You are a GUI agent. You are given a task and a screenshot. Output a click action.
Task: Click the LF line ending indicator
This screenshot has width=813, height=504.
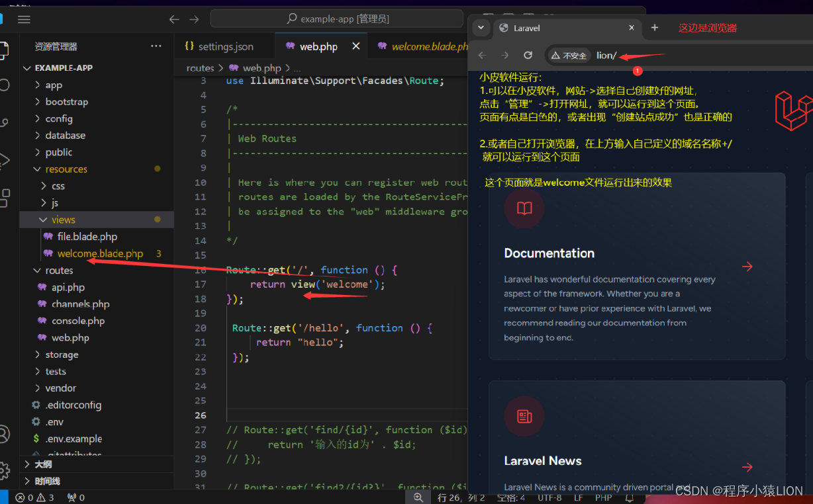point(578,497)
